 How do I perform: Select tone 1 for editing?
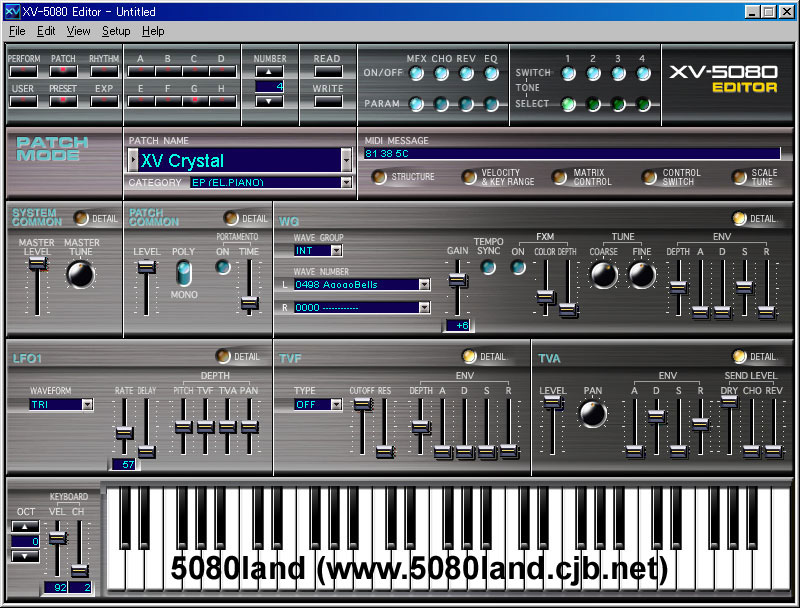tap(568, 104)
